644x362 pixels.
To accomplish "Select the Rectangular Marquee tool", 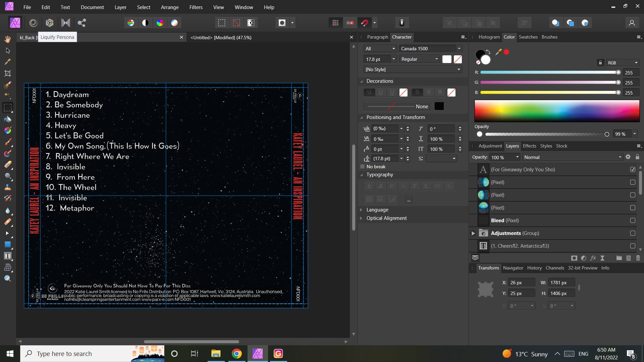I will click(8, 108).
